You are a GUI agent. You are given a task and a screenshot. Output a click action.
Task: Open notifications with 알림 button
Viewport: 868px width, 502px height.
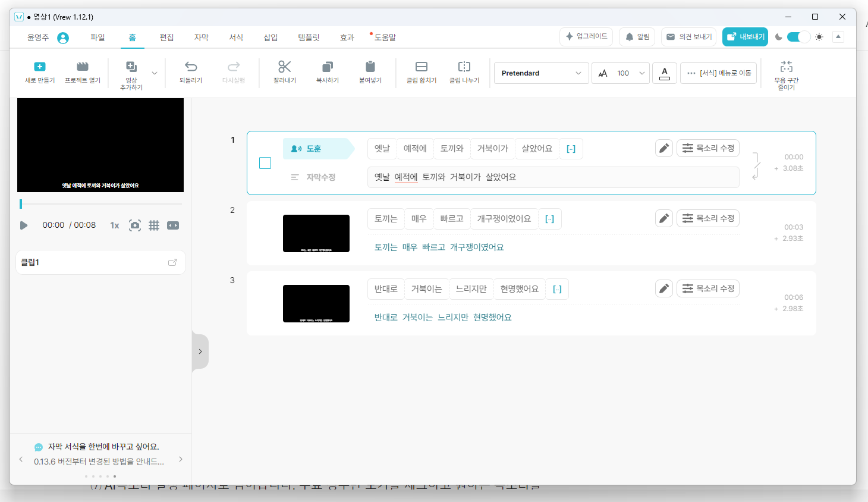coord(637,37)
